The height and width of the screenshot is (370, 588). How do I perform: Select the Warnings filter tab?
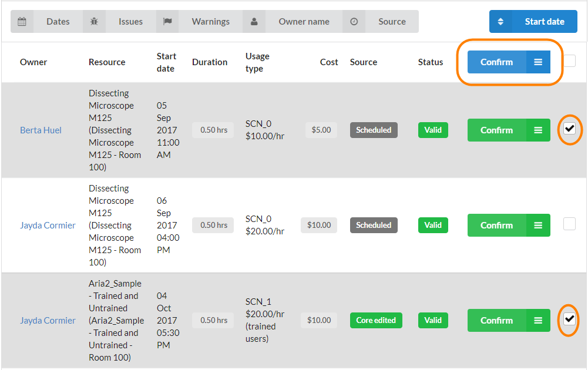(x=210, y=22)
